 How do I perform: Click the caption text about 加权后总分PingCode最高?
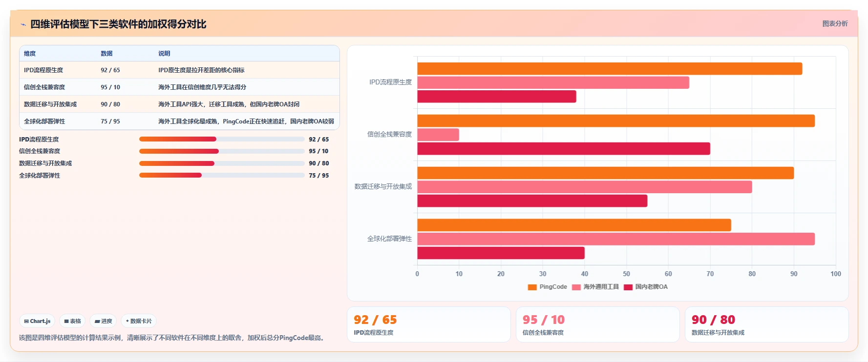tap(173, 338)
